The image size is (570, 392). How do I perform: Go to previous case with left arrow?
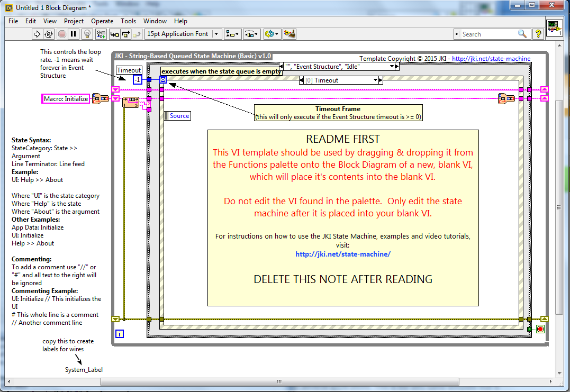click(x=281, y=67)
